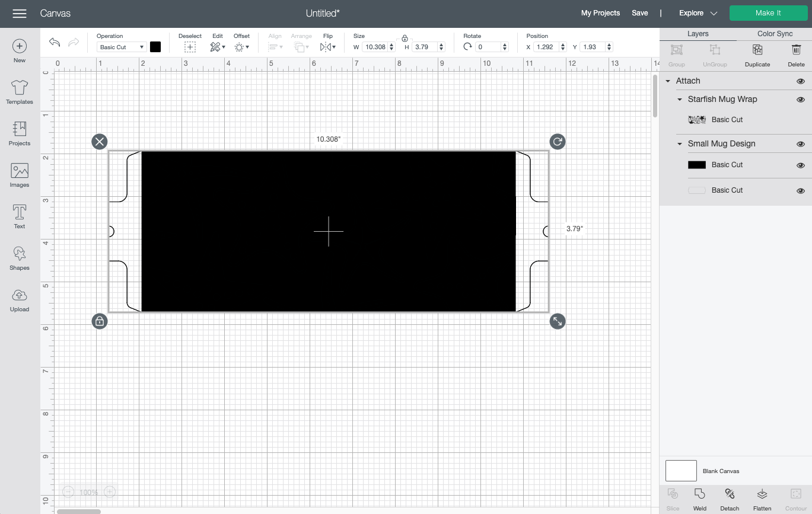Click the delete handle on the selection

coord(100,141)
